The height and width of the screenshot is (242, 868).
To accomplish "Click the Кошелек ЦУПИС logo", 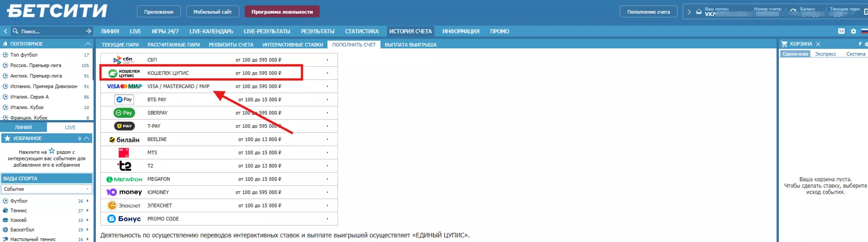I will 124,73.
